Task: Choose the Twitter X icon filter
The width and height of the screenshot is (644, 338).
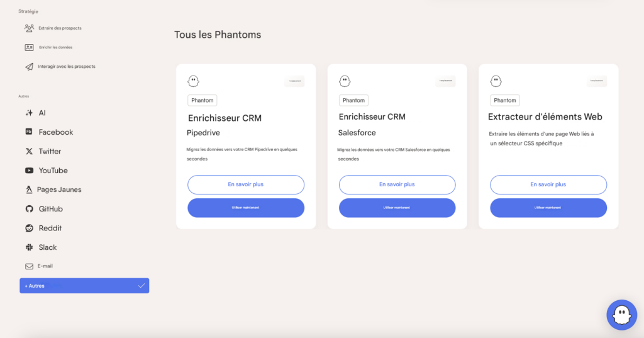Action: point(29,151)
